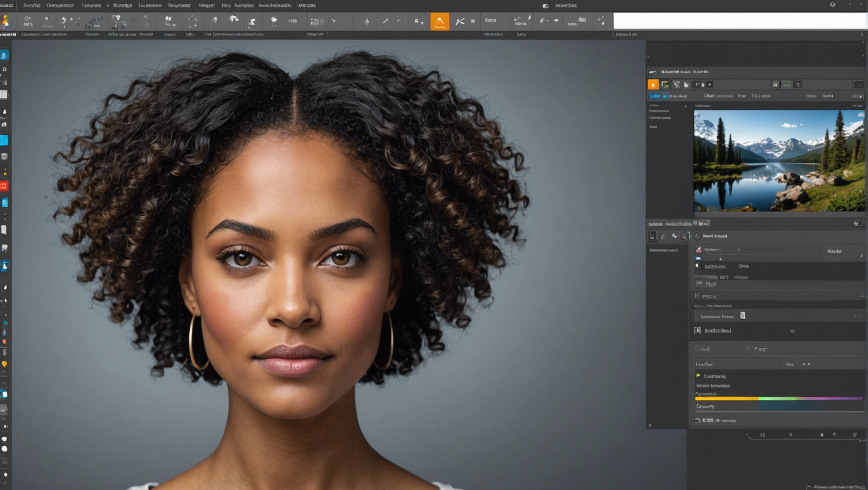868x490 pixels.
Task: Click the gear icon in top right corner
Action: pyautogui.click(x=833, y=5)
